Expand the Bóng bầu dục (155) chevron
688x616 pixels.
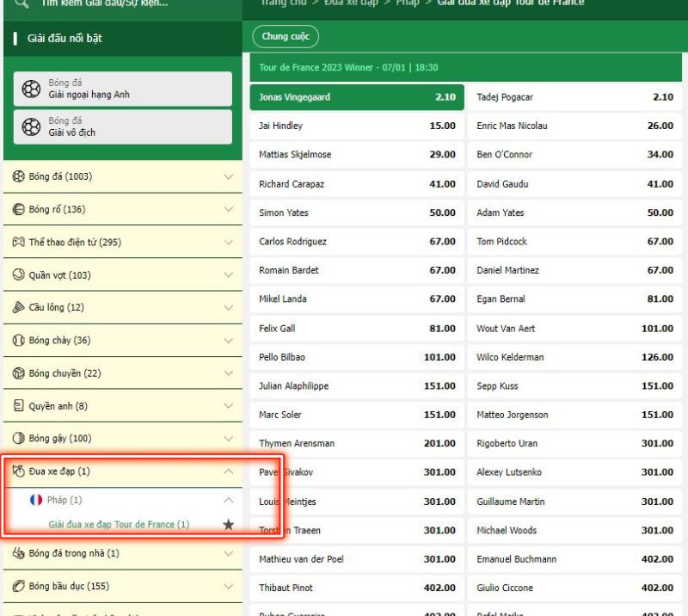point(228,586)
